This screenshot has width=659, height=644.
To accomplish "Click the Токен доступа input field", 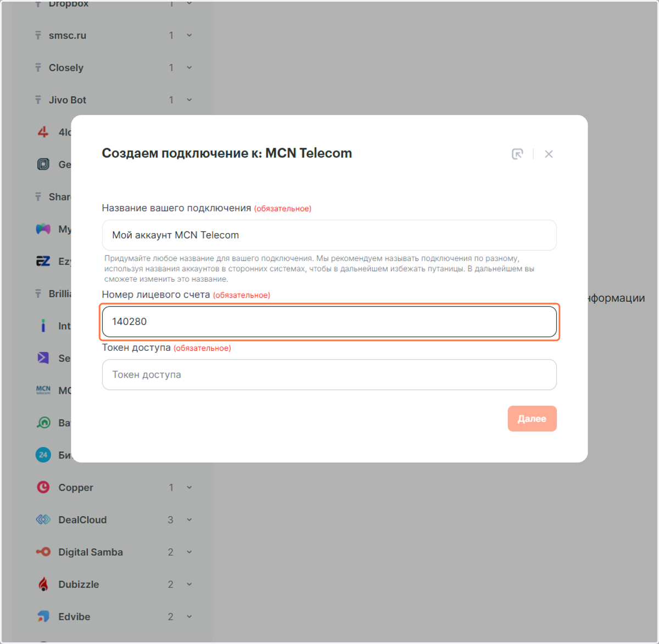I will click(x=329, y=374).
